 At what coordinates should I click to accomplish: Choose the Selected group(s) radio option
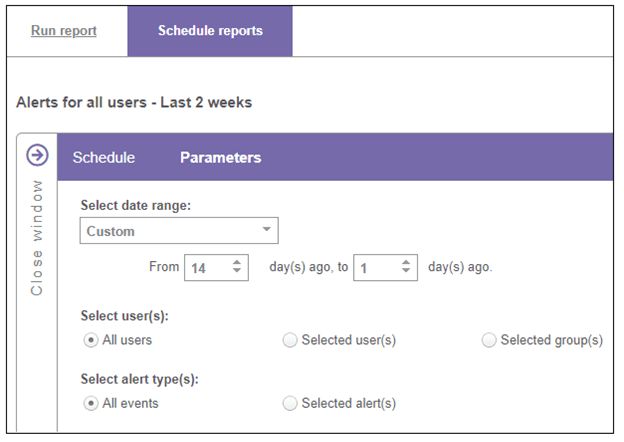(489, 340)
